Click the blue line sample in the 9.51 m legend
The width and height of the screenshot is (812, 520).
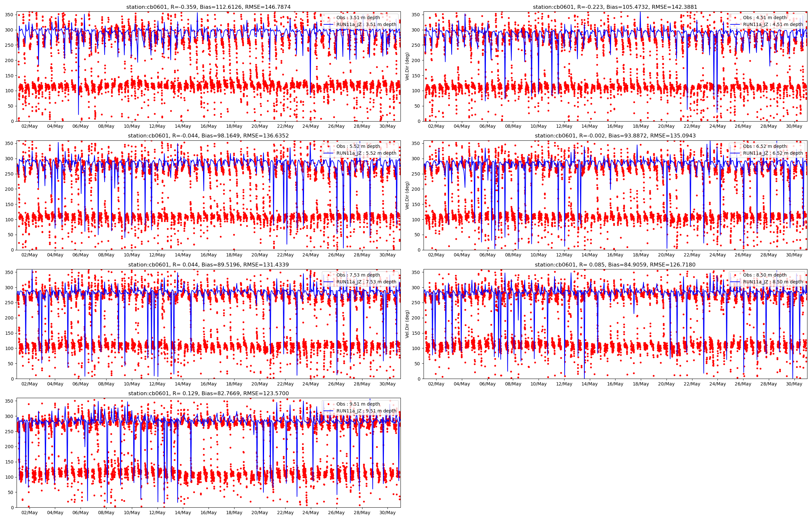tap(329, 411)
